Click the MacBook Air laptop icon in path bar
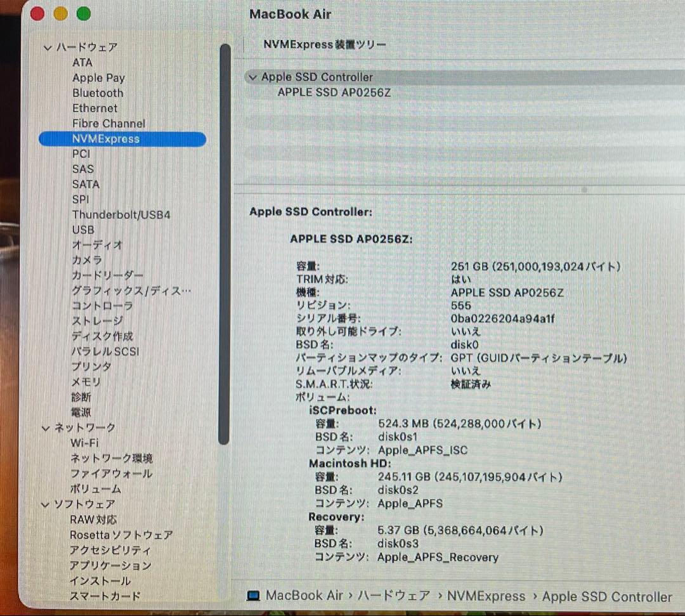The image size is (685, 616). (x=253, y=596)
